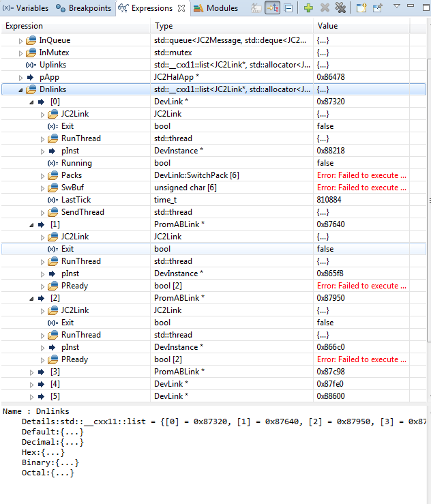Select the Uplinks expression row
The image size is (431, 504).
click(213, 65)
